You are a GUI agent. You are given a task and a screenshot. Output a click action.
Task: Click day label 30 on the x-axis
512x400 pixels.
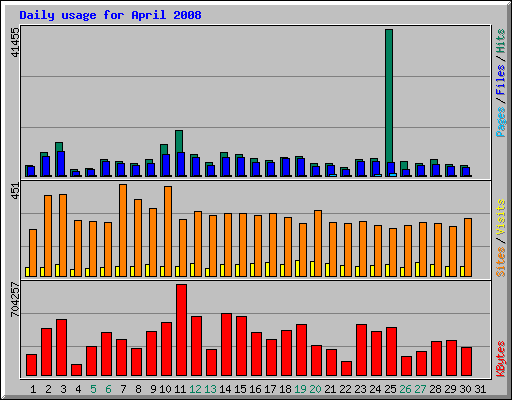point(465,389)
